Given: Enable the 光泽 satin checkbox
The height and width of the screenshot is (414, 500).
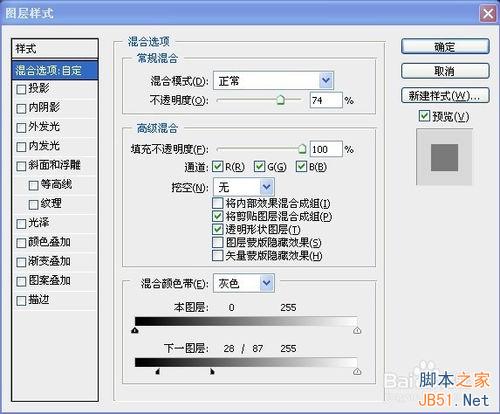Looking at the screenshot, I should pos(21,224).
